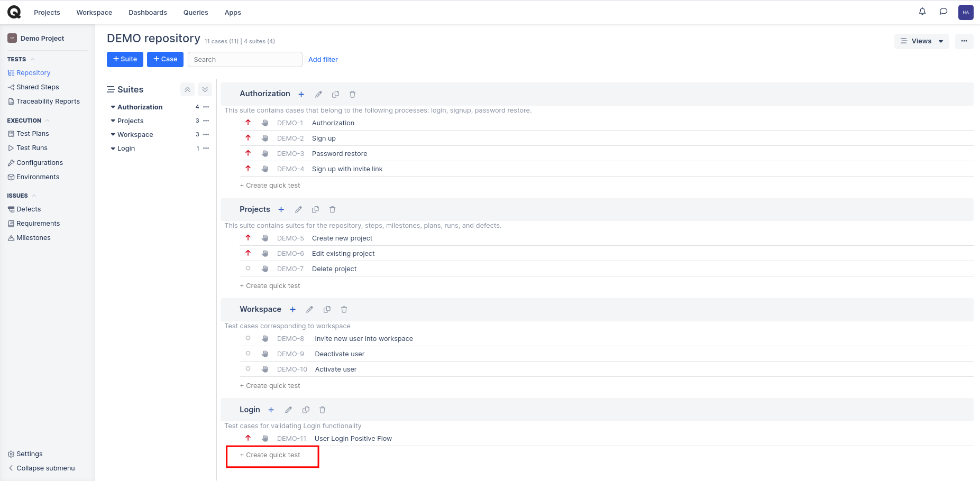Open the Dashboards menu
The height and width of the screenshot is (481, 980).
coord(148,13)
